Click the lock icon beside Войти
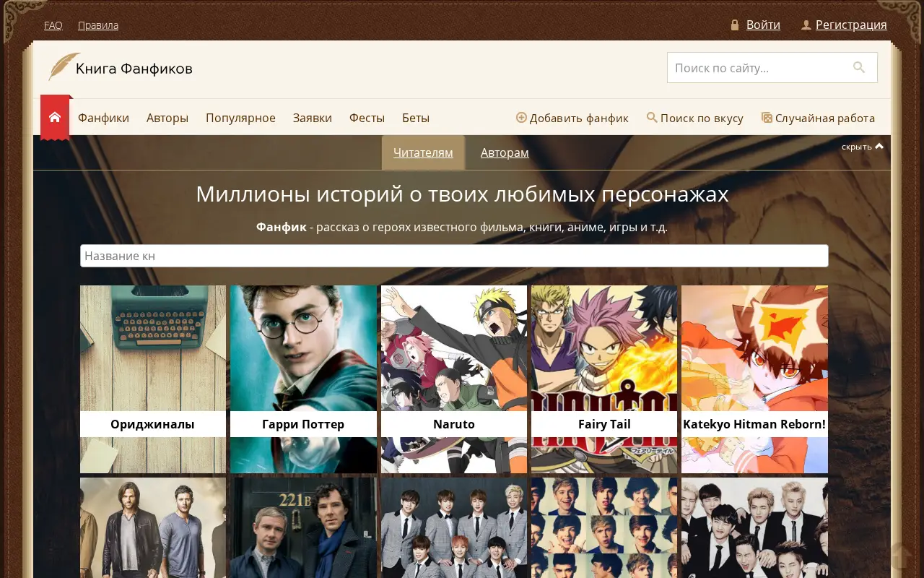Image resolution: width=924 pixels, height=578 pixels. 735,25
